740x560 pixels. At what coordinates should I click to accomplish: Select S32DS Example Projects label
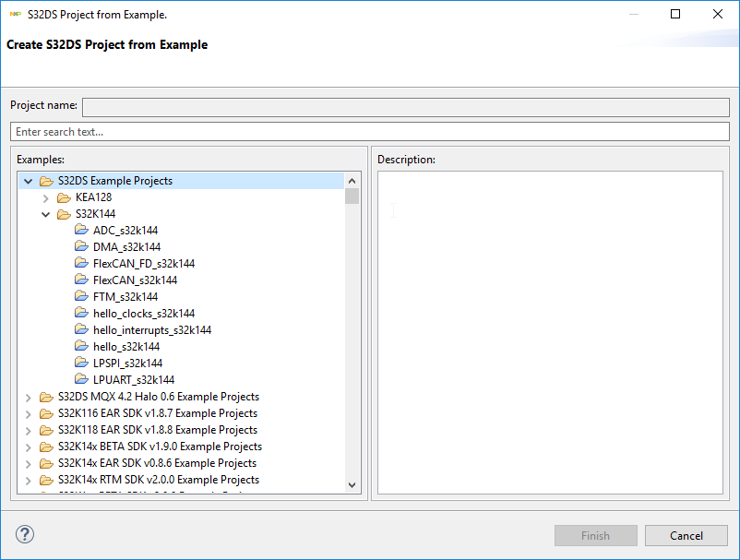click(115, 181)
